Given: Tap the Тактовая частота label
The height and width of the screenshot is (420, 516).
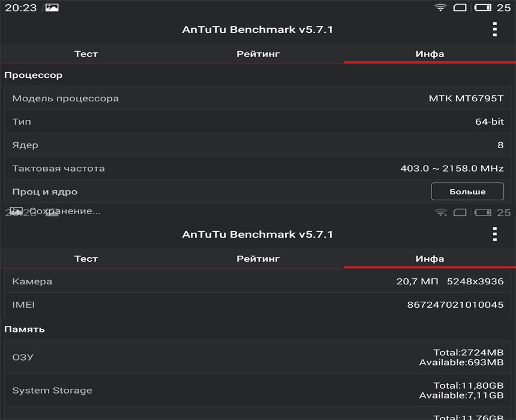Looking at the screenshot, I should tap(59, 168).
